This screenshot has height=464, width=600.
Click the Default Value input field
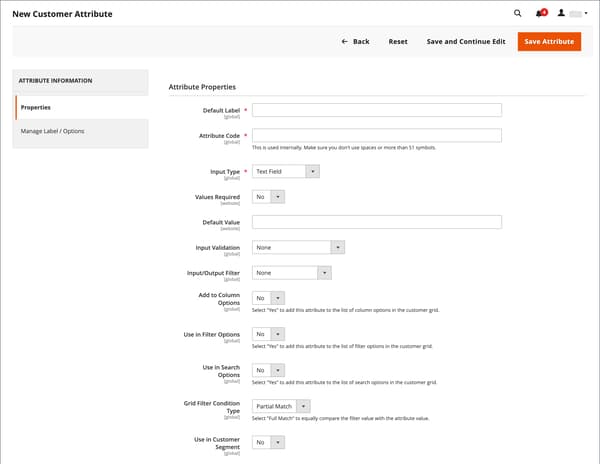(x=377, y=222)
